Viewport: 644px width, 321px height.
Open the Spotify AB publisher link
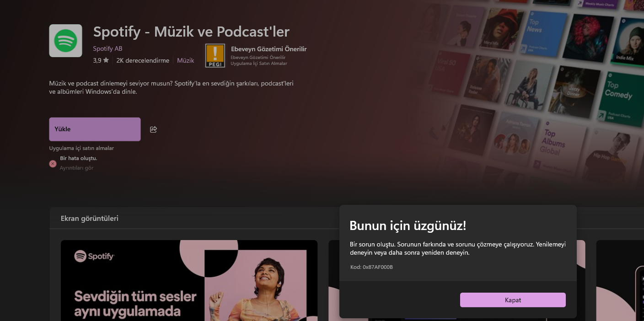coord(107,48)
